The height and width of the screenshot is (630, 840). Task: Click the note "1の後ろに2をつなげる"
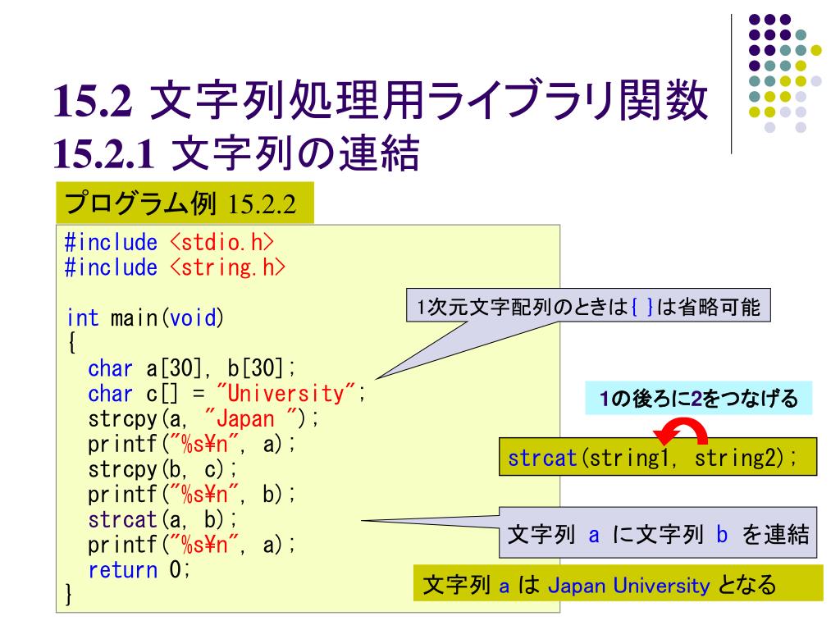[x=699, y=398]
